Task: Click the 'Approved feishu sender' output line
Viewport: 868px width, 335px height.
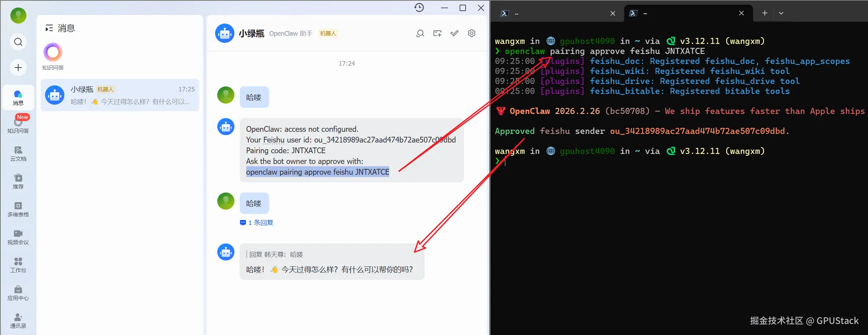Action: (642, 131)
